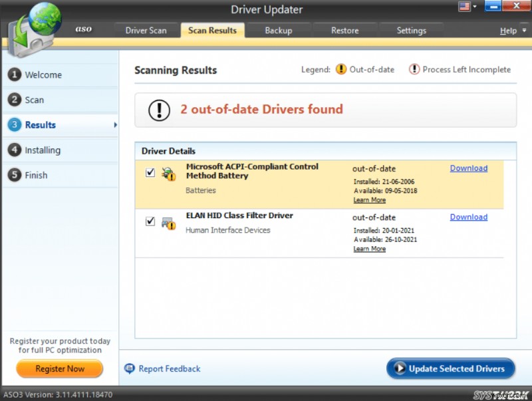Expand the Help menu arrow
This screenshot has width=532, height=401.
tap(524, 31)
